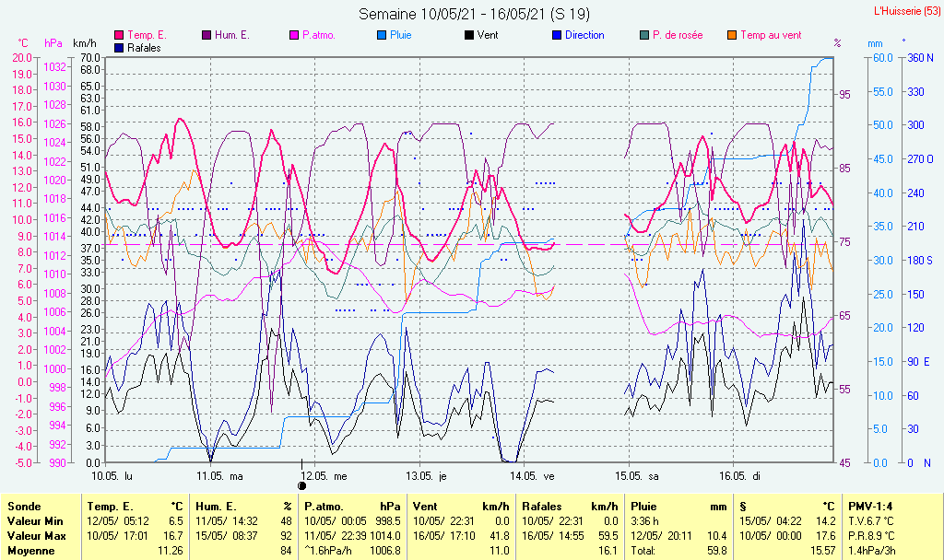This screenshot has width=944, height=560.
Task: Click the purple '%' axis unit label
Action: pos(837,43)
